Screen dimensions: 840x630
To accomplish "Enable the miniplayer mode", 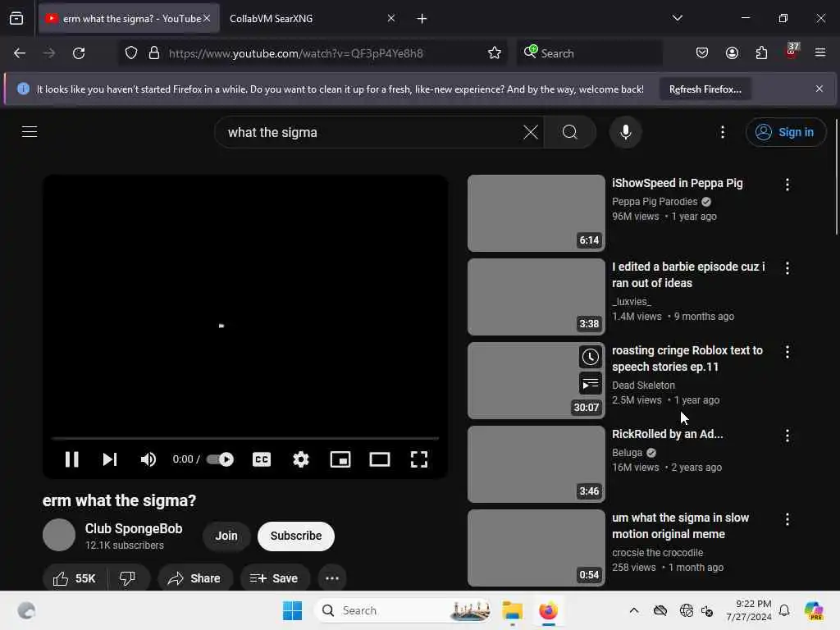I will (x=340, y=459).
